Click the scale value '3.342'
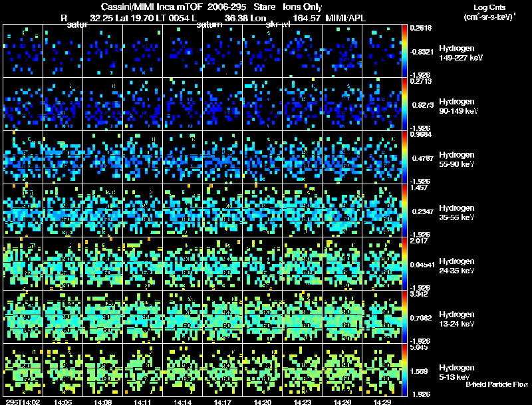The height and width of the screenshot is (405, 532). point(419,294)
